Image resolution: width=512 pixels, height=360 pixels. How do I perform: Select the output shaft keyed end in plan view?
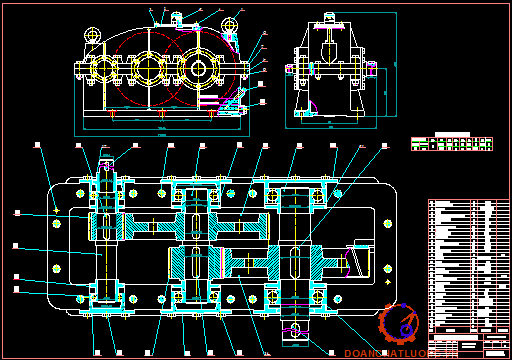click(295, 332)
